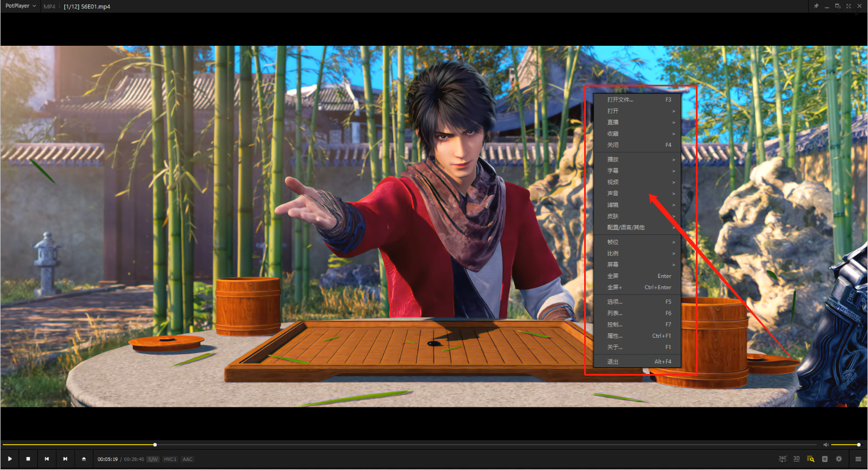Viewport: 868px width, 470px height.
Task: Click the video seek bar position handle
Action: coord(155,445)
